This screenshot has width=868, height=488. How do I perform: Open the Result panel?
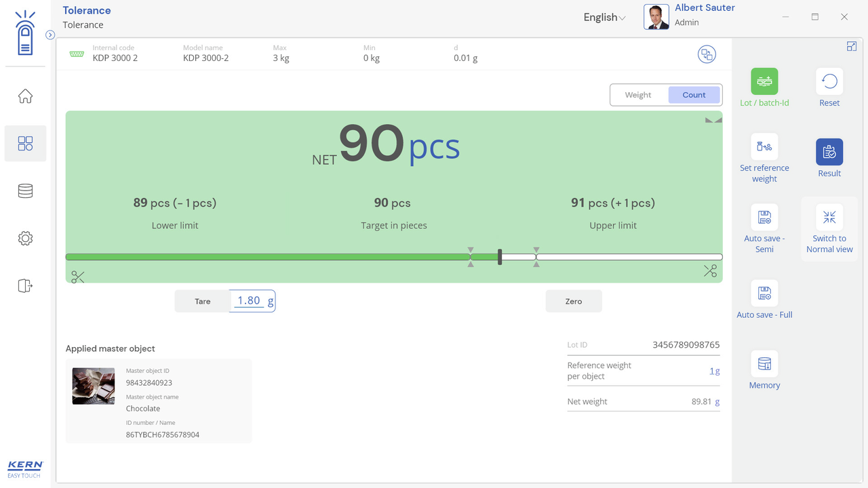(829, 152)
